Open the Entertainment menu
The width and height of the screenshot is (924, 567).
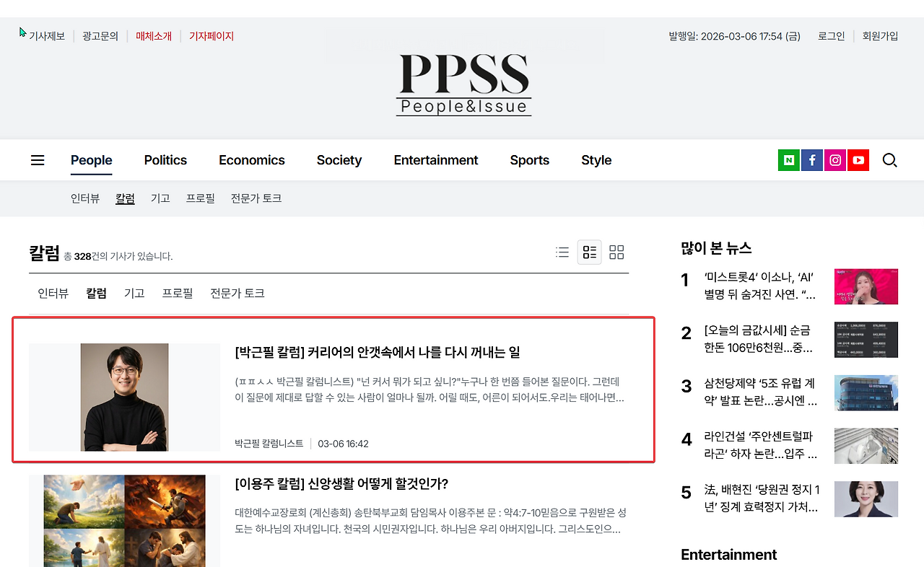[436, 160]
